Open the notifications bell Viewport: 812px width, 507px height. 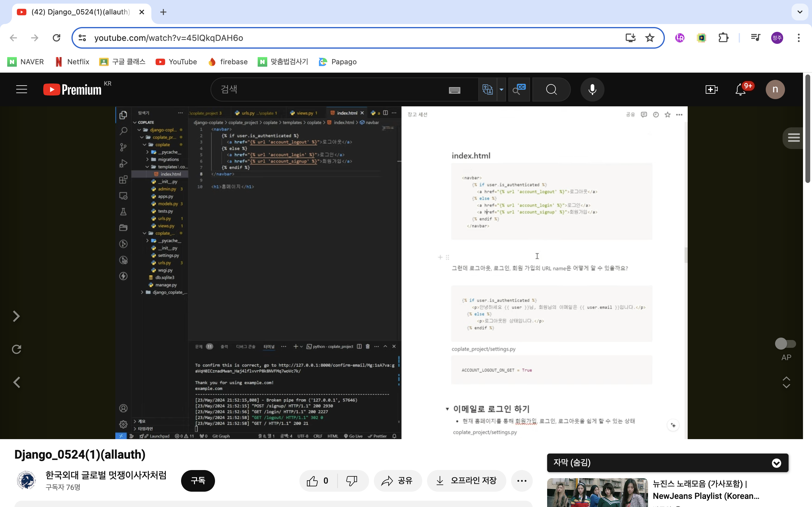[x=740, y=90]
